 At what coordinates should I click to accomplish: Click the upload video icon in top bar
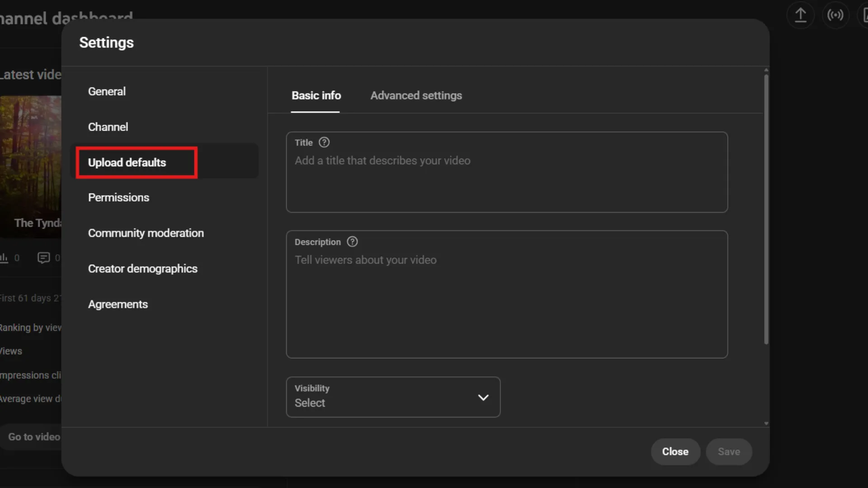pos(800,15)
